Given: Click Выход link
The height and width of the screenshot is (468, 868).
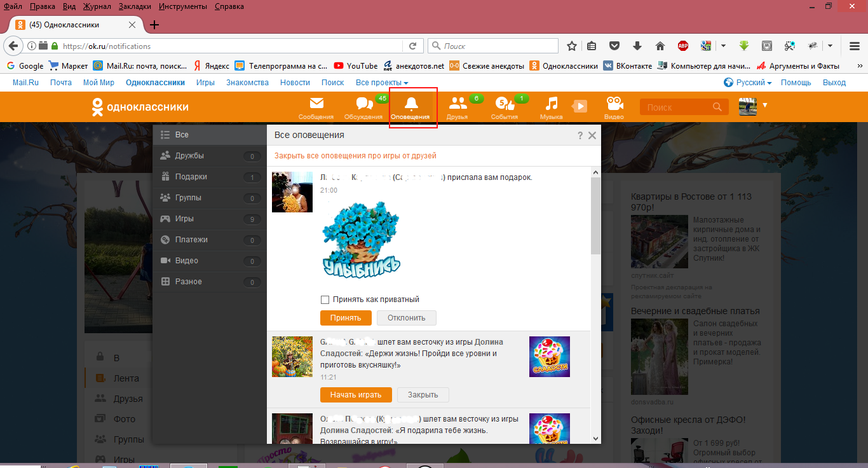Looking at the screenshot, I should [834, 83].
